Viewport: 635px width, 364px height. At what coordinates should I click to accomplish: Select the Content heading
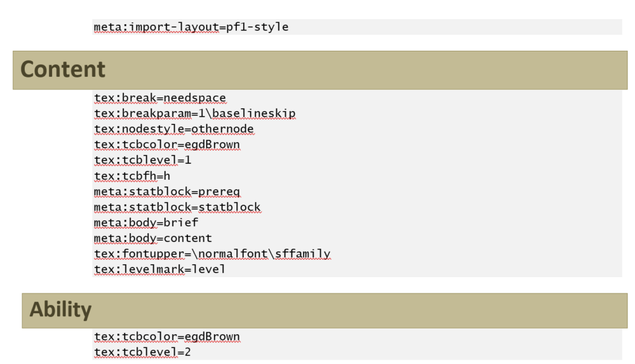click(63, 69)
